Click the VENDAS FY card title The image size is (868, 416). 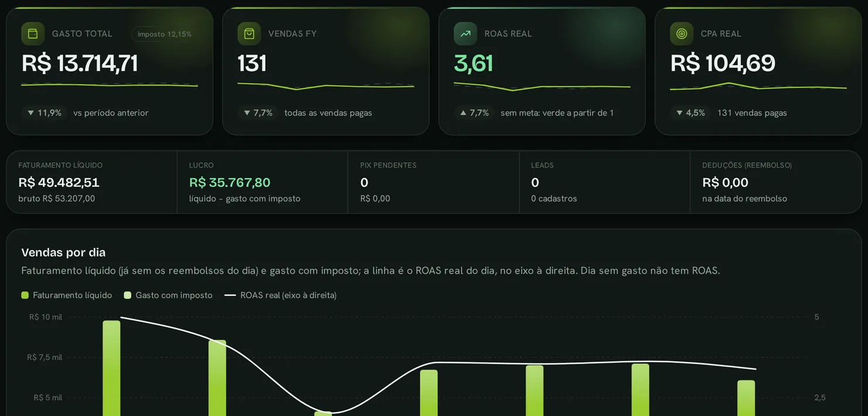(293, 34)
